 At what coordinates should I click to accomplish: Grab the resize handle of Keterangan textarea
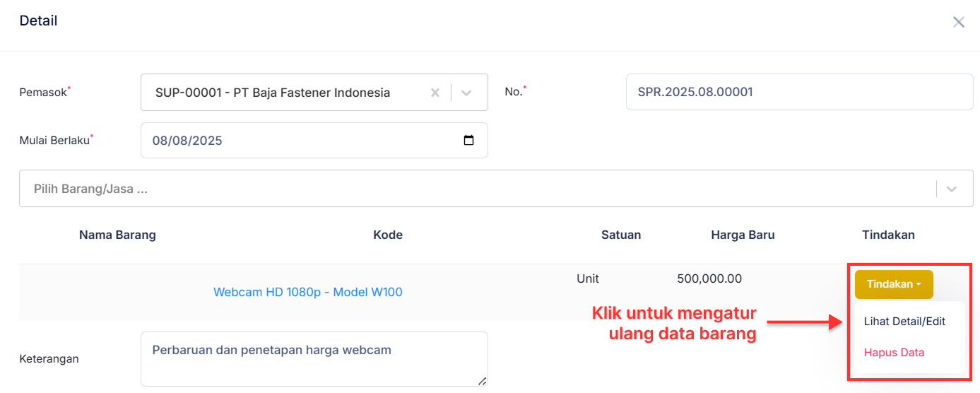(482, 381)
